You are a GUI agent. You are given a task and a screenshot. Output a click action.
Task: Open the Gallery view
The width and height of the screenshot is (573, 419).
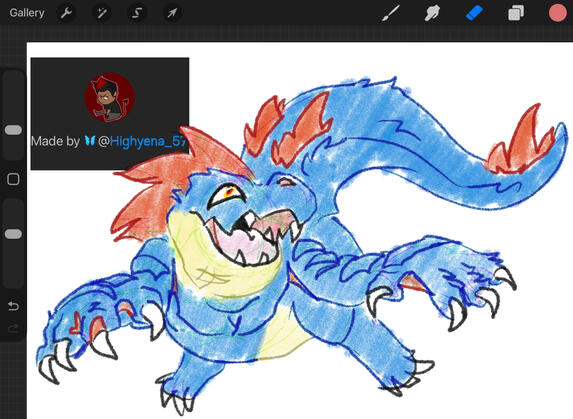[27, 13]
